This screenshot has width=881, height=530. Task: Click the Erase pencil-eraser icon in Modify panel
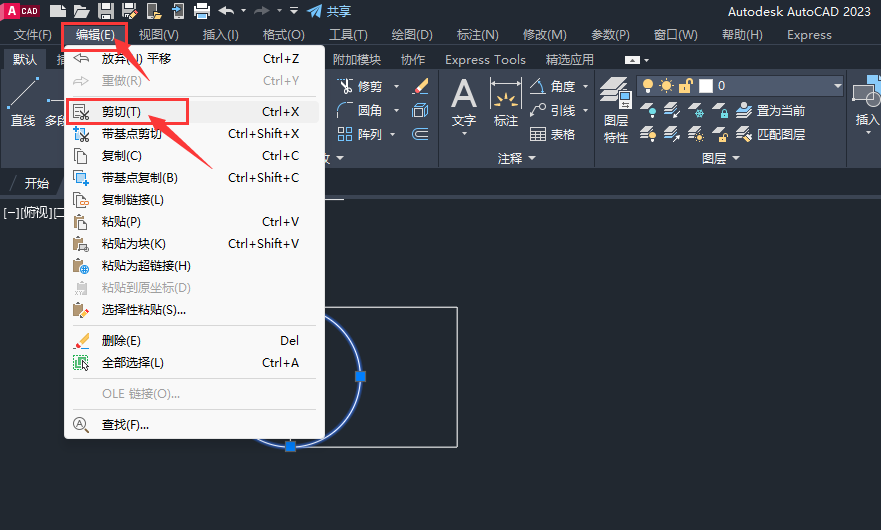420,86
